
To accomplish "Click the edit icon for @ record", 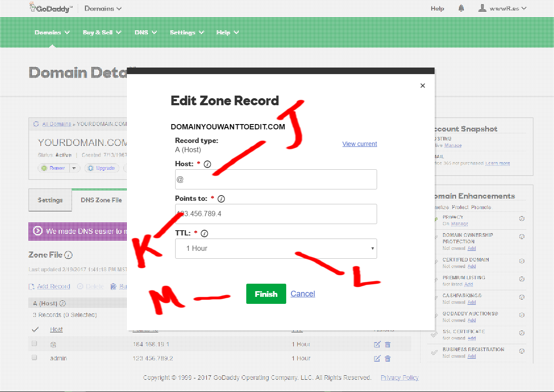I will 377,345.
